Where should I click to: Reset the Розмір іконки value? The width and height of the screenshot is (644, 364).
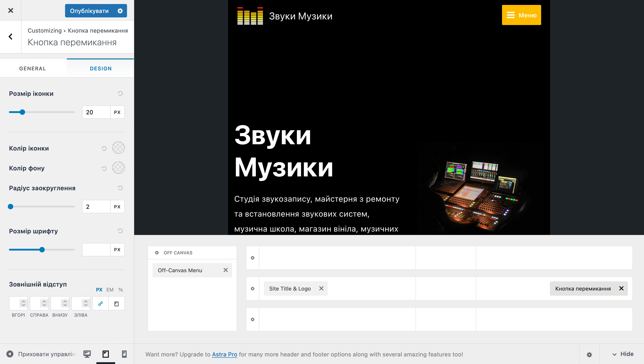120,93
